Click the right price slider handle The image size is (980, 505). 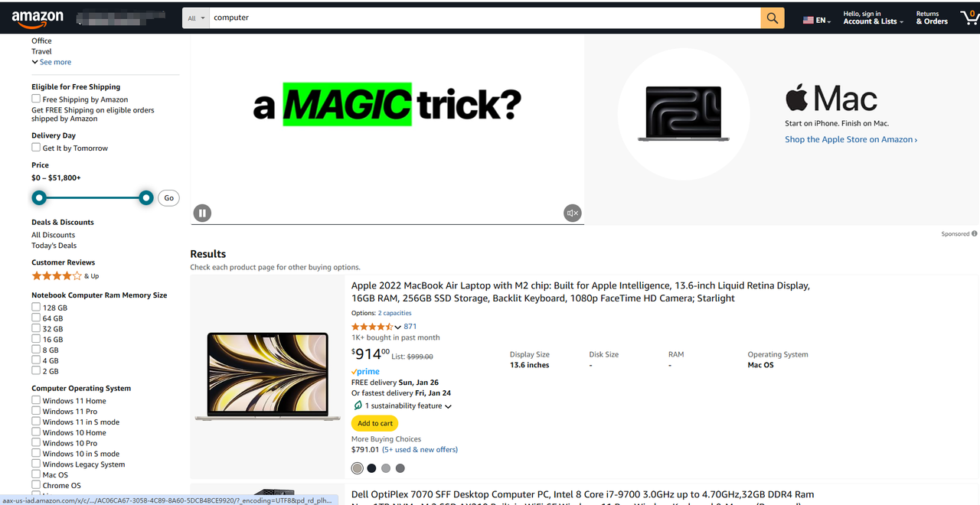(x=146, y=198)
